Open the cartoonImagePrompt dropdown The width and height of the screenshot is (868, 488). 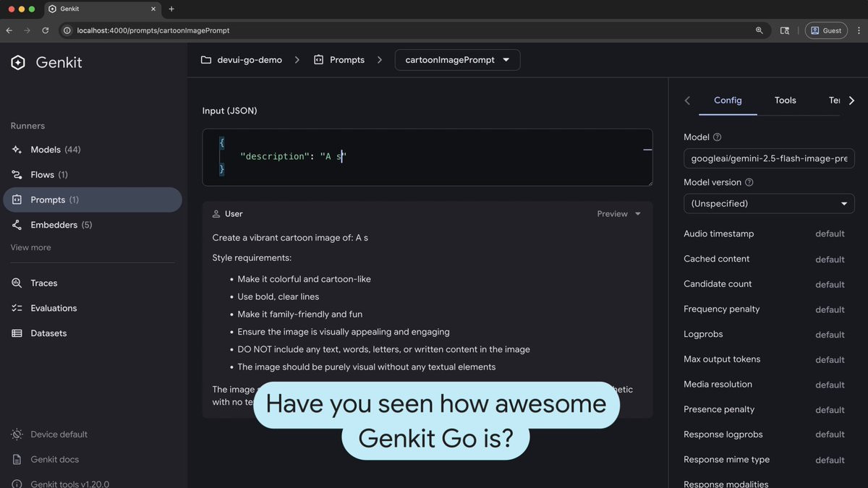457,60
